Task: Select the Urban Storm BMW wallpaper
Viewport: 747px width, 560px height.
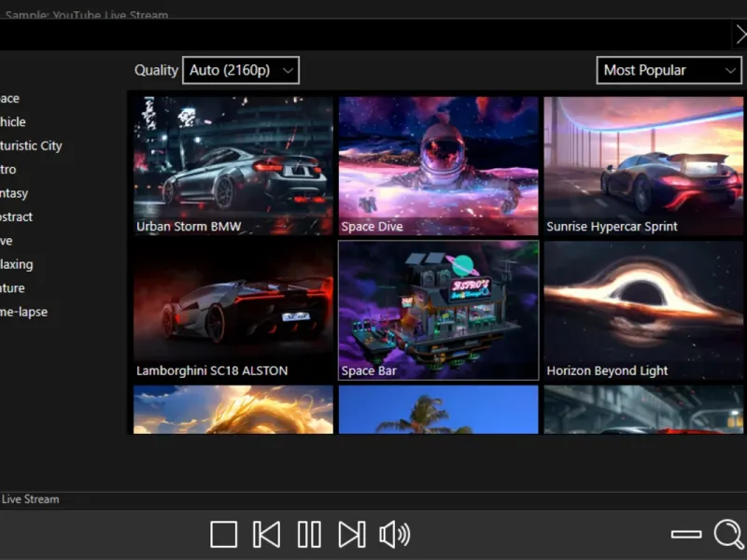Action: 233,166
